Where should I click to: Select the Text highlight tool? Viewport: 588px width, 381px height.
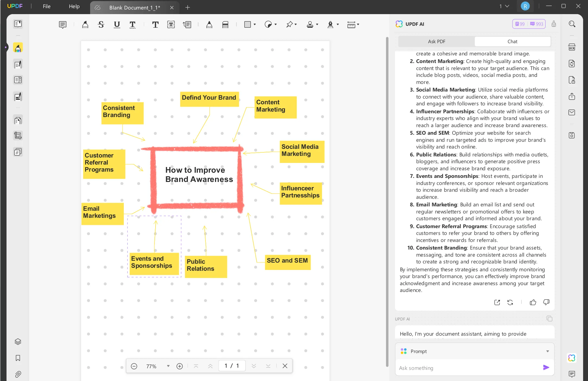click(x=85, y=24)
